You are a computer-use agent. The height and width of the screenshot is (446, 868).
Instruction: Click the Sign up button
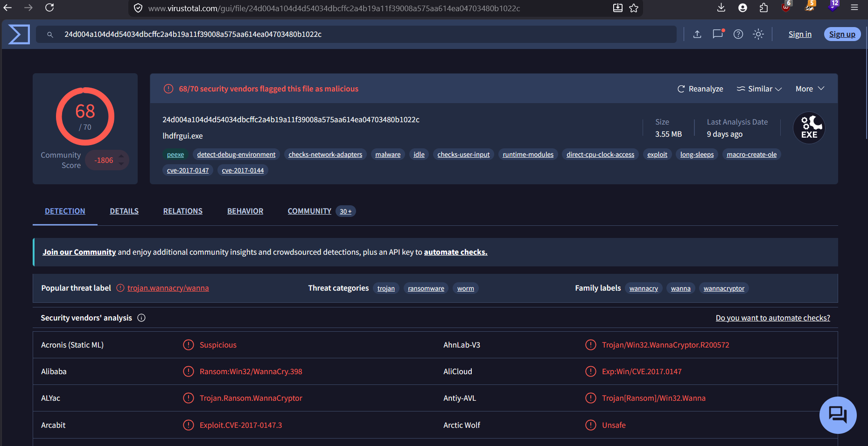[x=842, y=34]
